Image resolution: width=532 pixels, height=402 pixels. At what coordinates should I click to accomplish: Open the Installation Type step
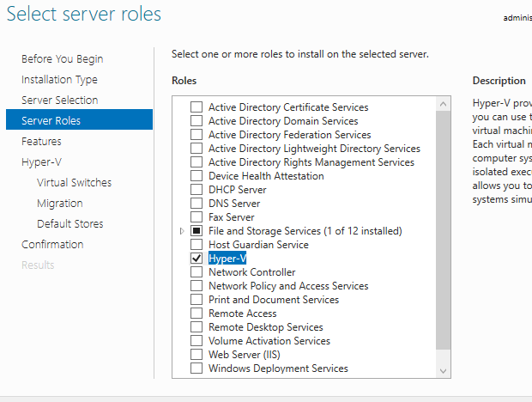point(59,79)
